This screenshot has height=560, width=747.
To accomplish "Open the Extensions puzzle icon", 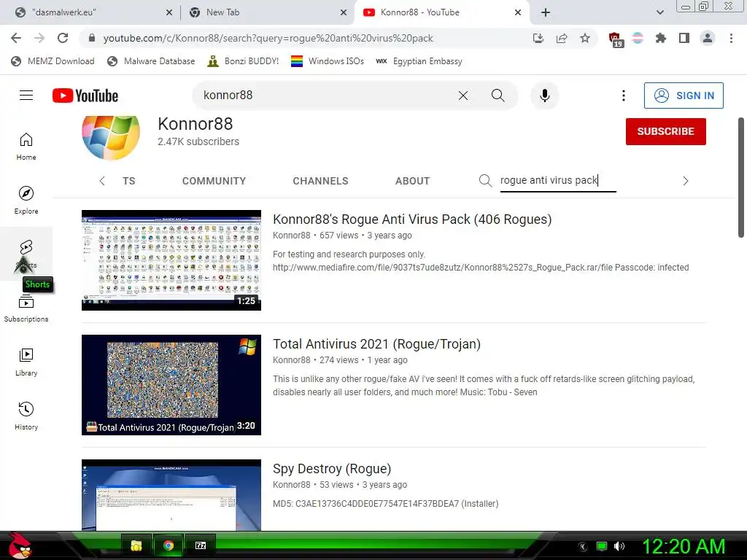I will click(x=660, y=38).
